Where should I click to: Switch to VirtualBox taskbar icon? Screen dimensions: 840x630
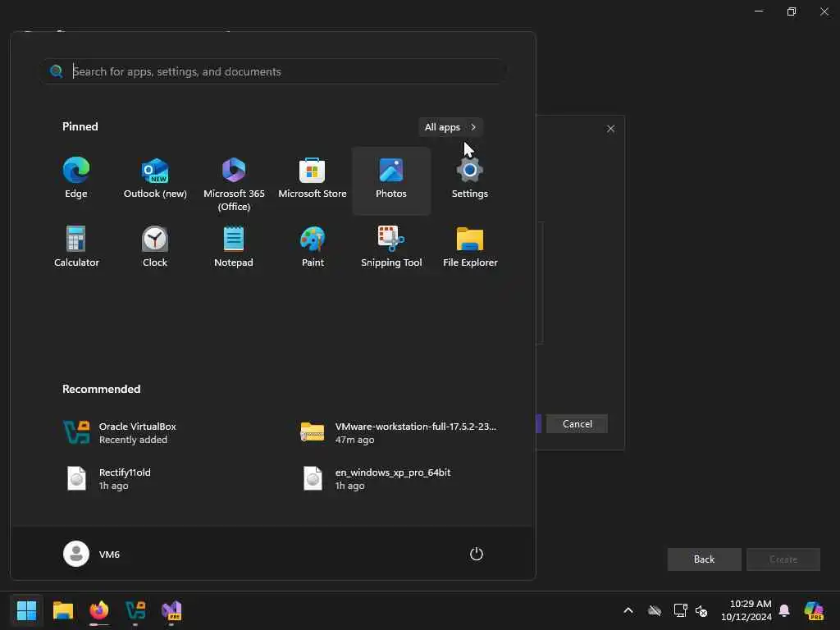coord(135,610)
